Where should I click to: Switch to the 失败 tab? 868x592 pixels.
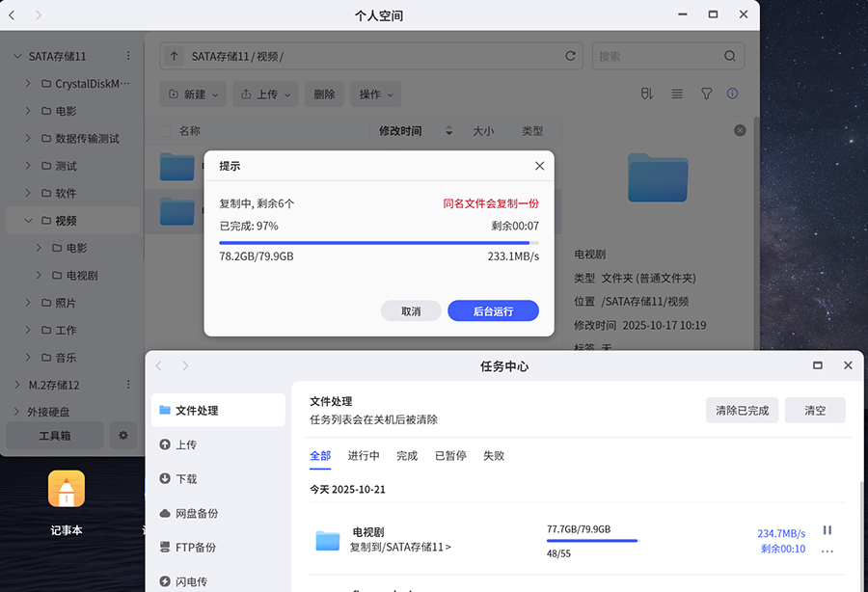494,456
